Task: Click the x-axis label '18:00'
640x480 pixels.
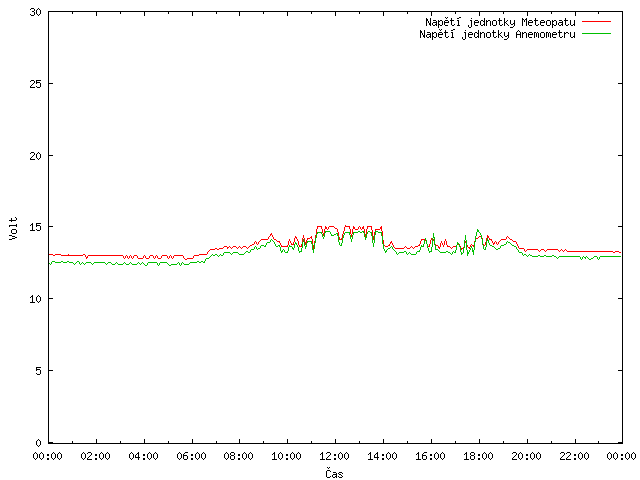Action: pos(478,456)
